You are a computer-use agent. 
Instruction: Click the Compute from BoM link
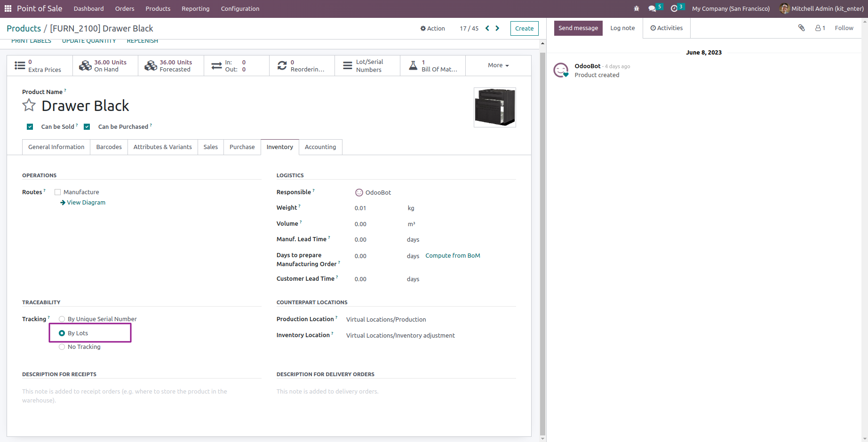(452, 255)
